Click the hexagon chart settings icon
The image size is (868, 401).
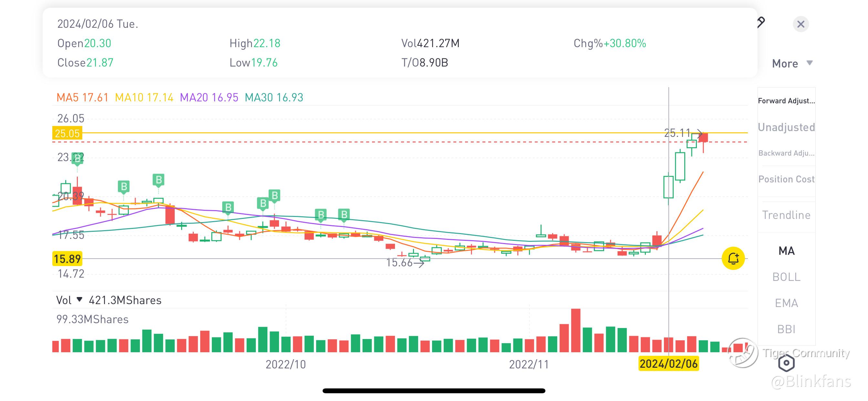[x=786, y=363]
